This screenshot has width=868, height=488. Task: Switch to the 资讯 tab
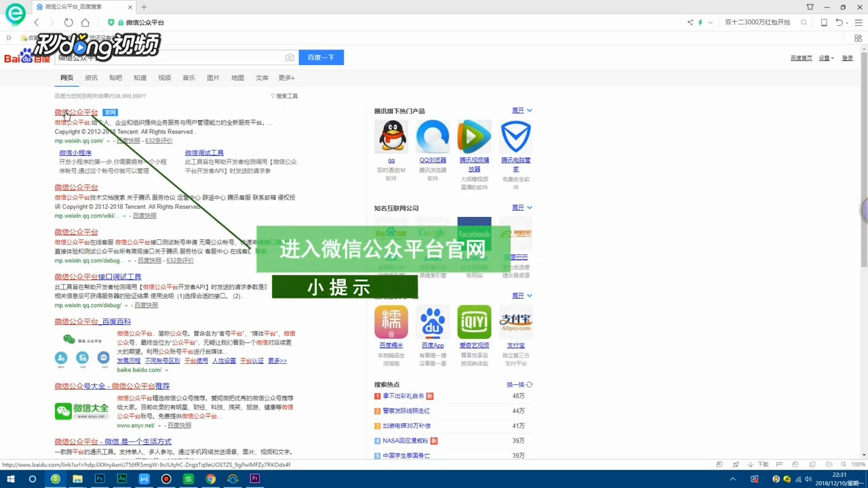91,78
